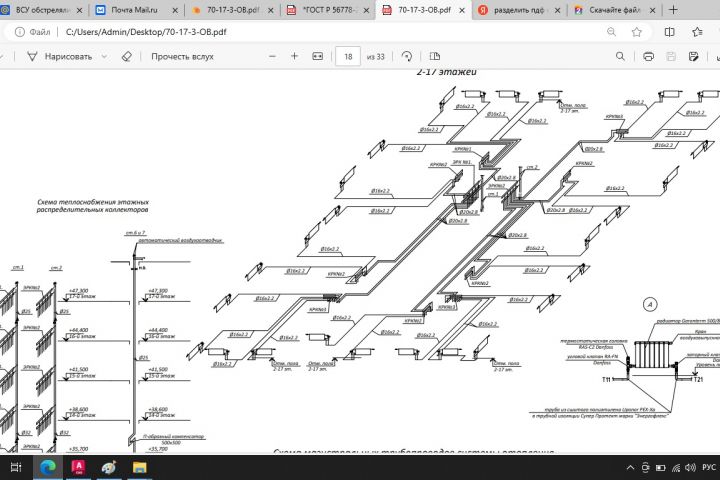Start "Прочесть вслух" read aloud
720x480 pixels.
click(182, 56)
